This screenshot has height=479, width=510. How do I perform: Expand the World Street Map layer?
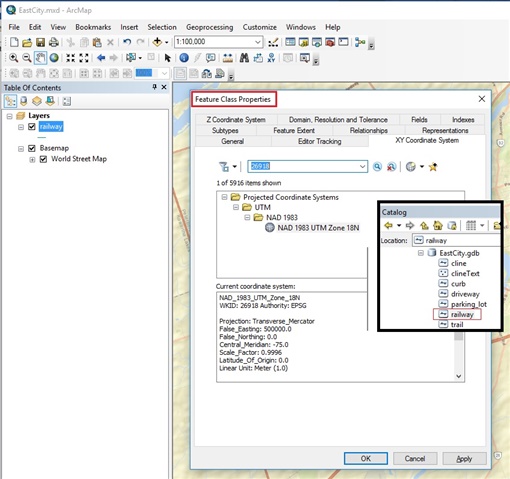(32, 159)
